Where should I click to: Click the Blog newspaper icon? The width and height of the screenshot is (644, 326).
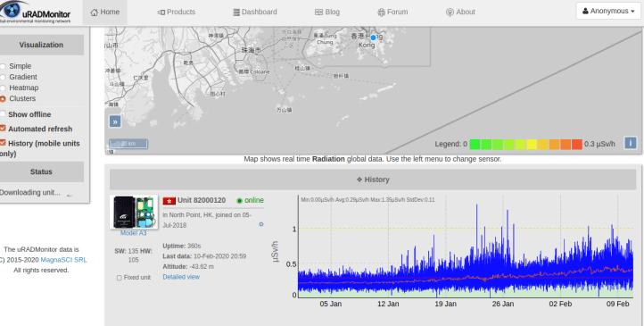(318, 13)
